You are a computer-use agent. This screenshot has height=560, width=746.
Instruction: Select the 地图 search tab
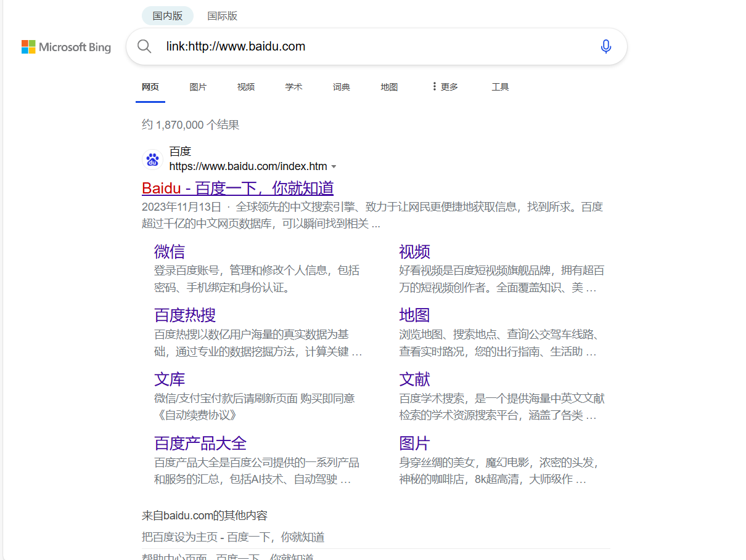point(389,87)
